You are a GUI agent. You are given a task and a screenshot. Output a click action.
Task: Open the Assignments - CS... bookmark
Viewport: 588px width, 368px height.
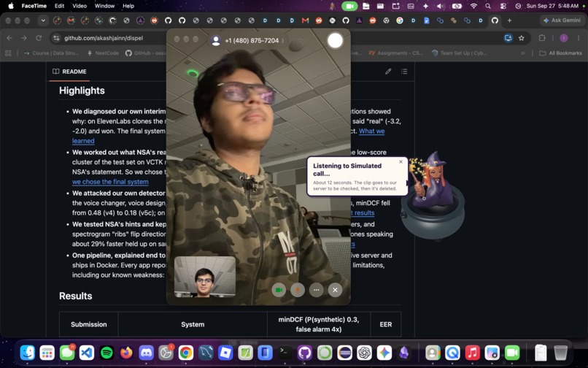click(x=395, y=53)
